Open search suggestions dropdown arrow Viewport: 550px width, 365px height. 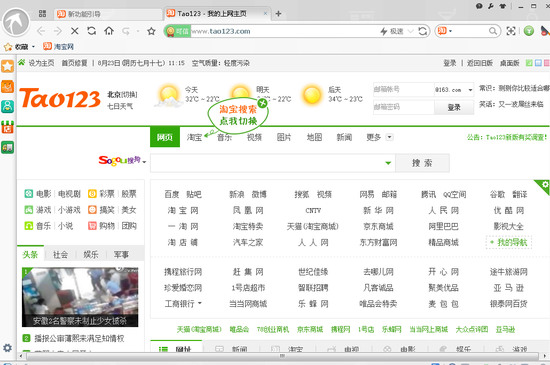pos(388,163)
